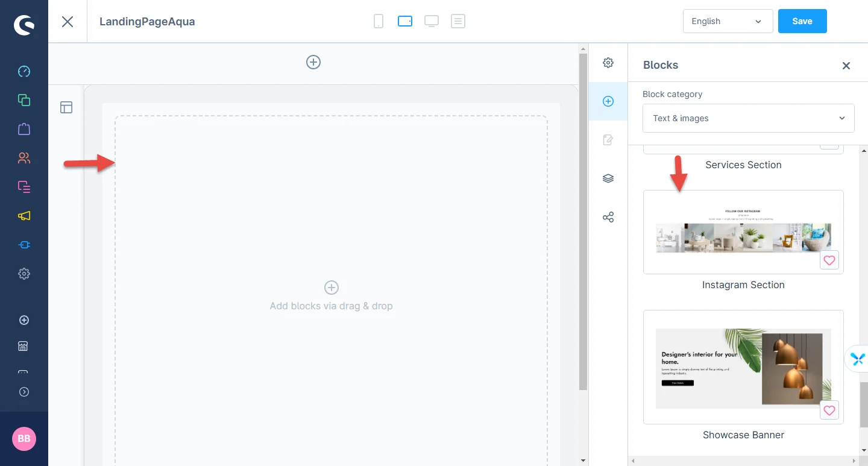This screenshot has height=466, width=868.
Task: Open the layout assignment share icon
Action: pyautogui.click(x=608, y=217)
